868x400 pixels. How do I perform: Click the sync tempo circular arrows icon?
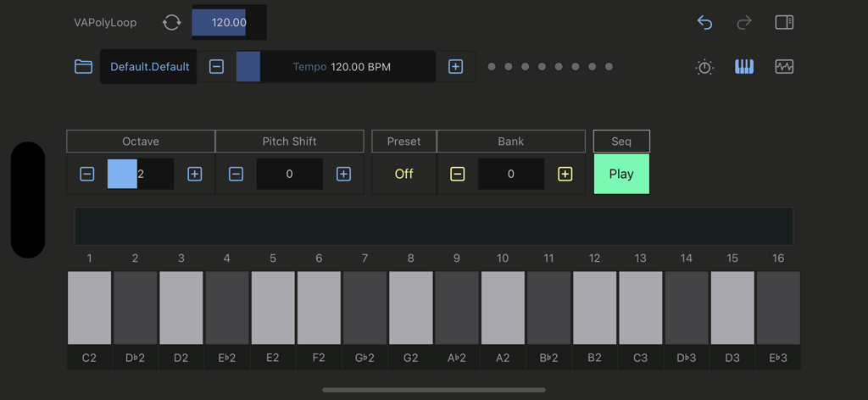click(171, 23)
